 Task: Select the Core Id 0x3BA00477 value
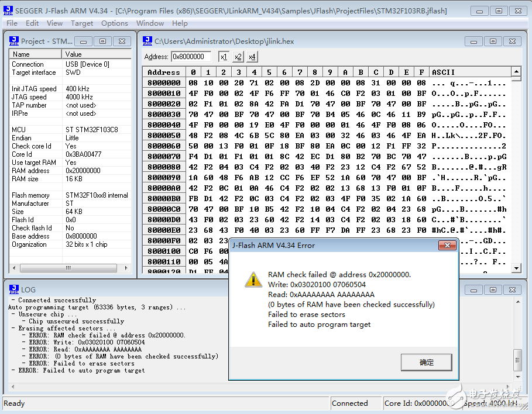pos(84,154)
